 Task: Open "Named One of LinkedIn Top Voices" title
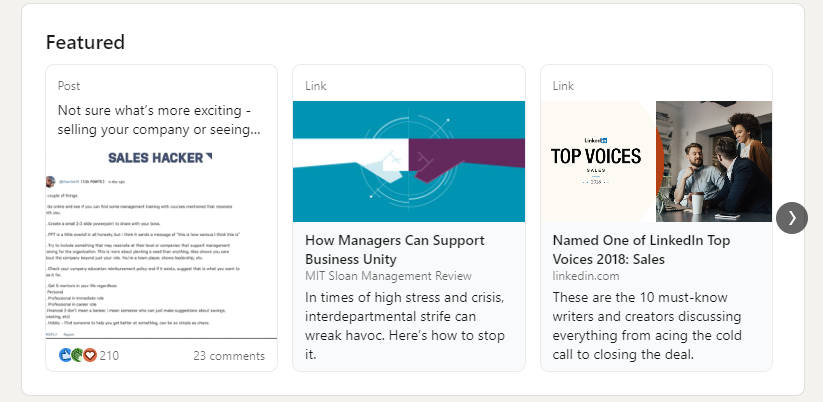pyautogui.click(x=641, y=250)
